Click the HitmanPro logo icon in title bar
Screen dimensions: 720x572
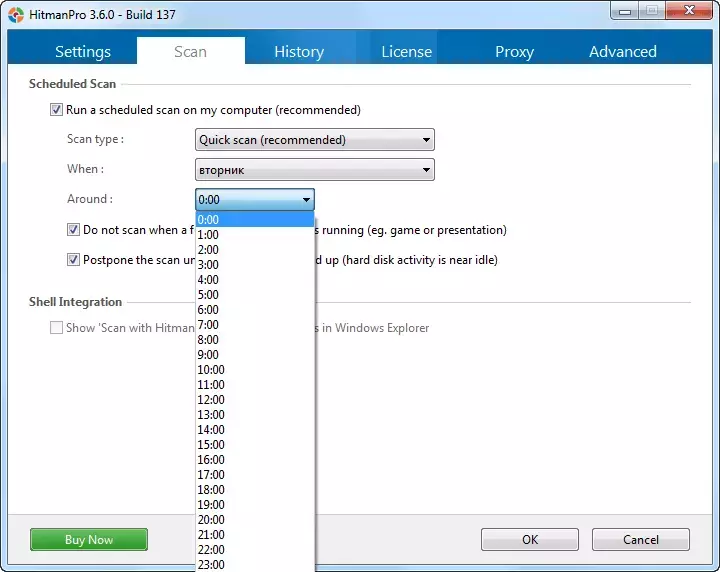click(16, 15)
